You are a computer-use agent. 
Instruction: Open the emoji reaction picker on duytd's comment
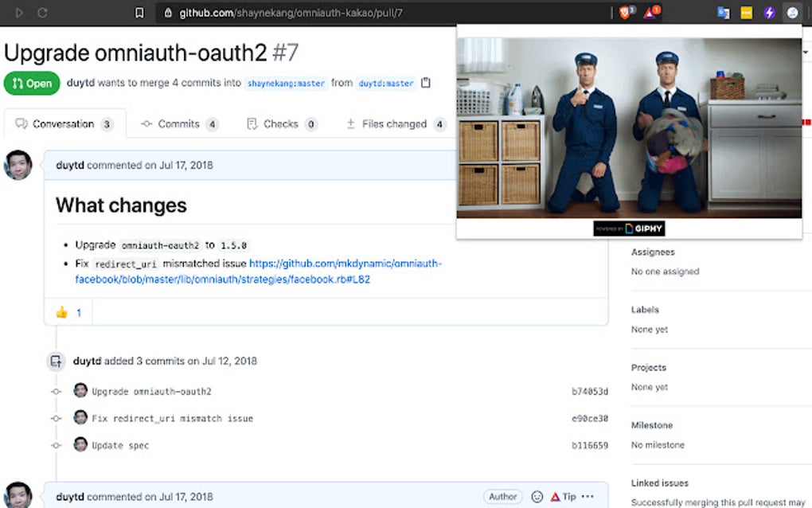point(537,496)
